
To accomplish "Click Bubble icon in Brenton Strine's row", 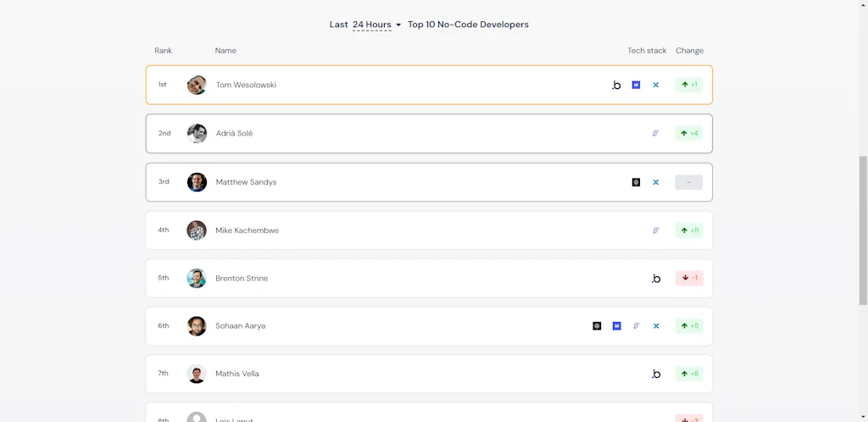I will (x=656, y=279).
